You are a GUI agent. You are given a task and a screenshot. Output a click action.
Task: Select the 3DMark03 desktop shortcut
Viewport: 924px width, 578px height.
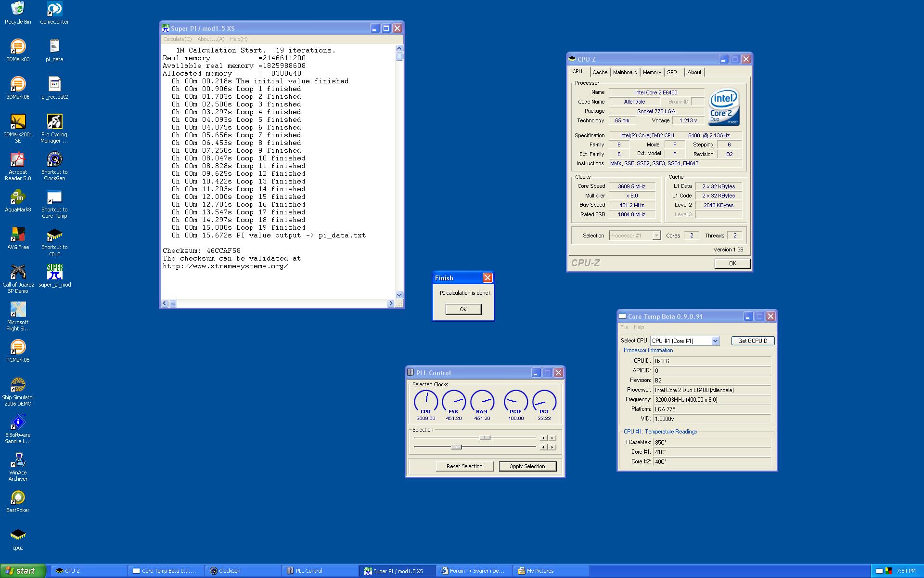click(x=18, y=50)
